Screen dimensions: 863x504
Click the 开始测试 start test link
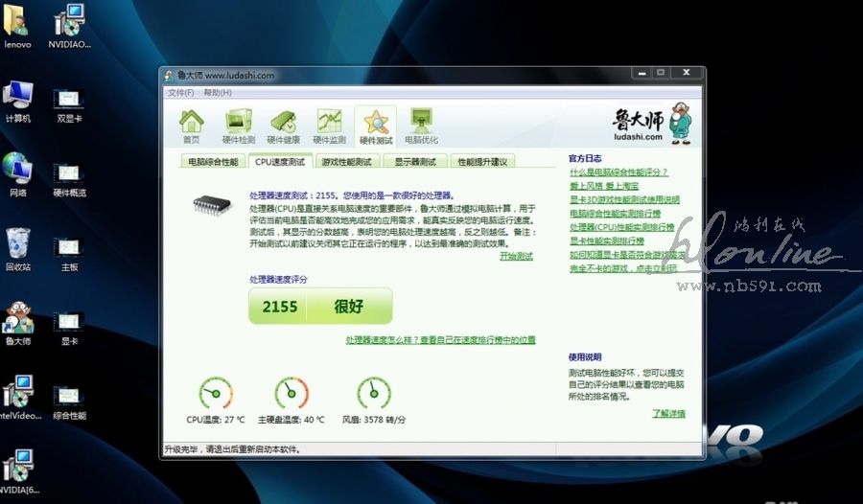[516, 257]
